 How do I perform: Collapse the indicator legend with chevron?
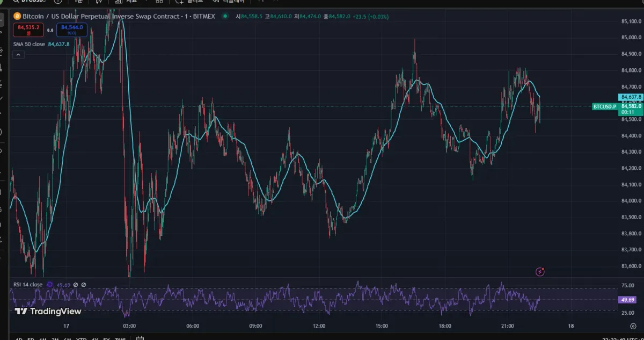[18, 55]
